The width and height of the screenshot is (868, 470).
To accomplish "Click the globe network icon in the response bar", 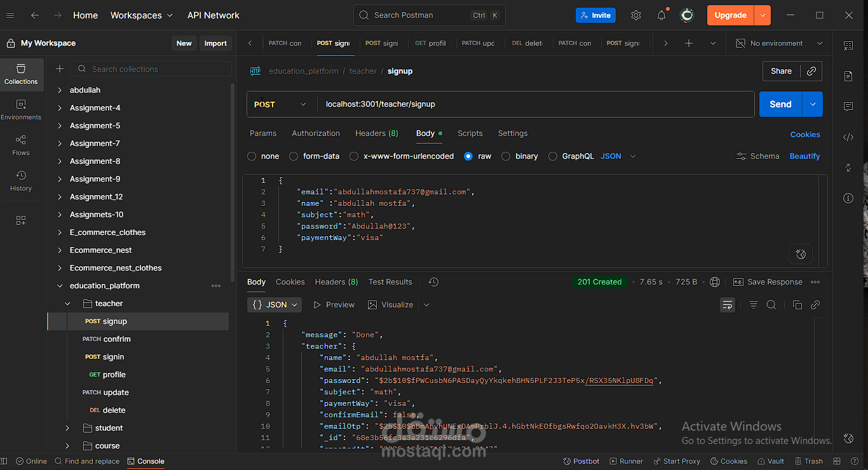I will pyautogui.click(x=715, y=282).
